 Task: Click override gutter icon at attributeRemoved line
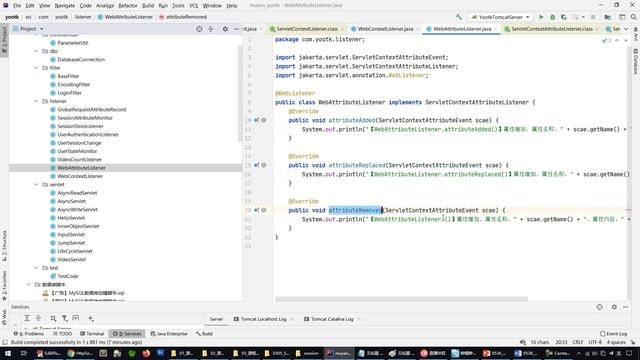tap(257, 210)
